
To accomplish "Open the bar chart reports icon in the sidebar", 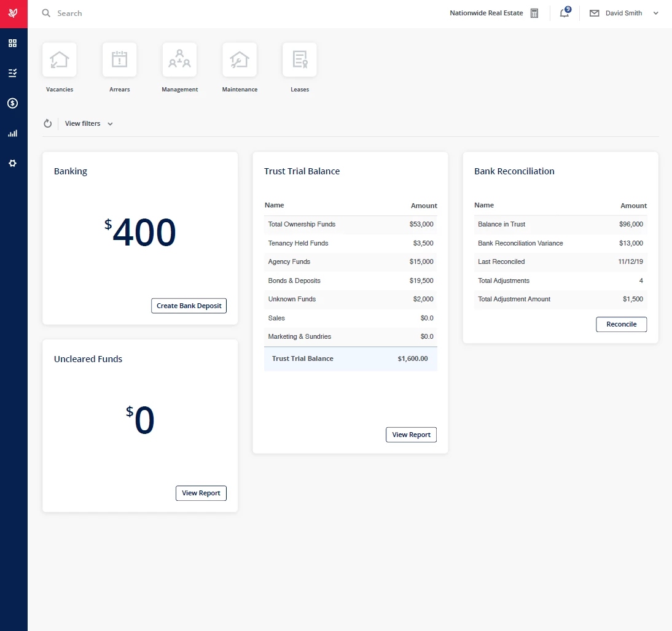I will pos(13,133).
